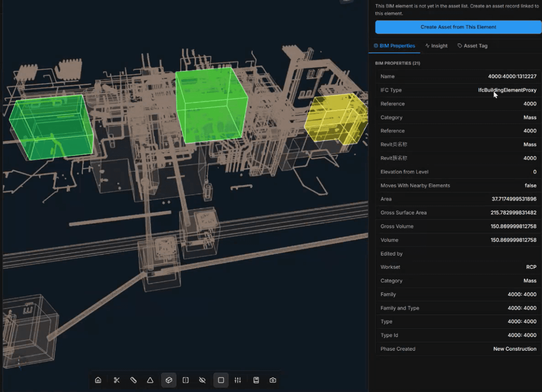This screenshot has width=542, height=392.
Task: Activate the scissors section-cut tool
Action: click(x=117, y=380)
